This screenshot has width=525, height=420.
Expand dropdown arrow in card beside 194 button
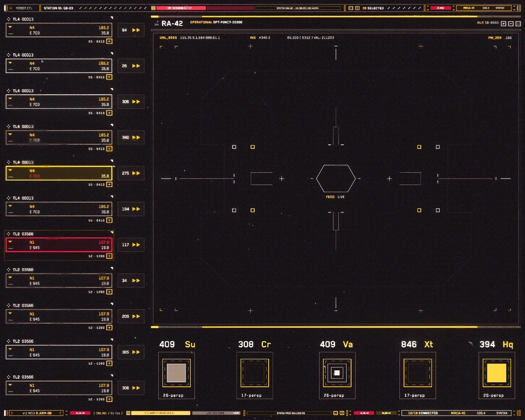(x=10, y=206)
